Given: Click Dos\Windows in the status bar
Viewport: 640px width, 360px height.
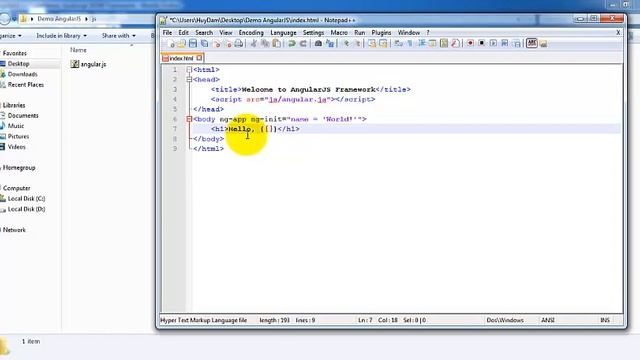Looking at the screenshot, I should (505, 320).
